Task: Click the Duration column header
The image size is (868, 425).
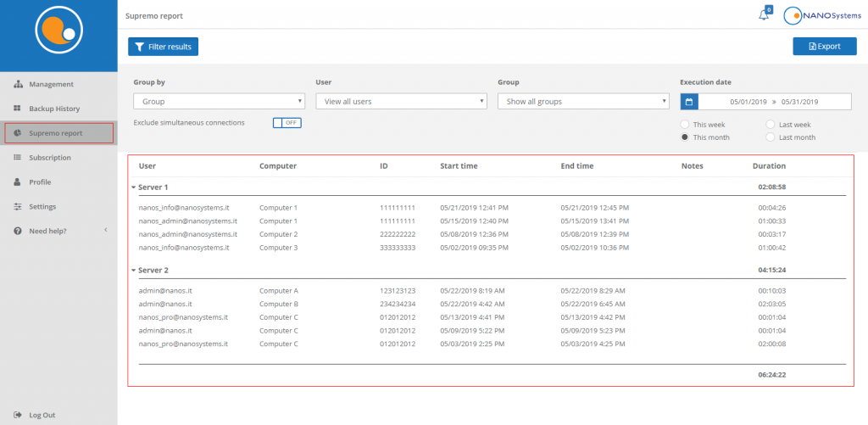Action: [769, 165]
